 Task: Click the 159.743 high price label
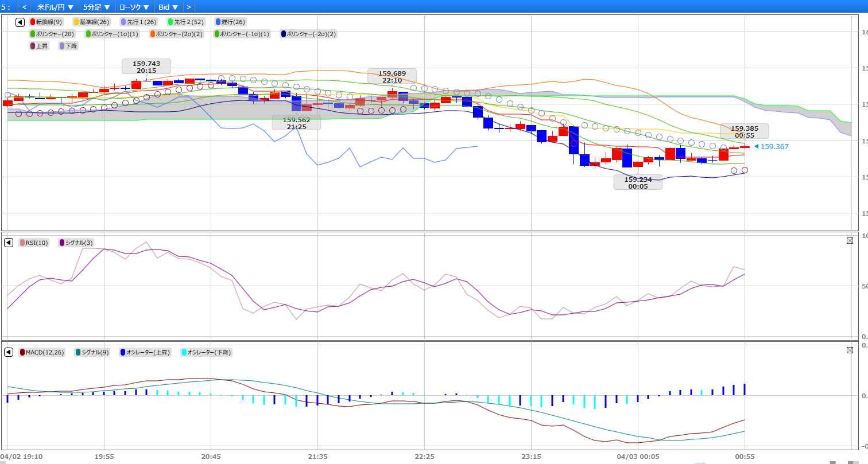[146, 67]
